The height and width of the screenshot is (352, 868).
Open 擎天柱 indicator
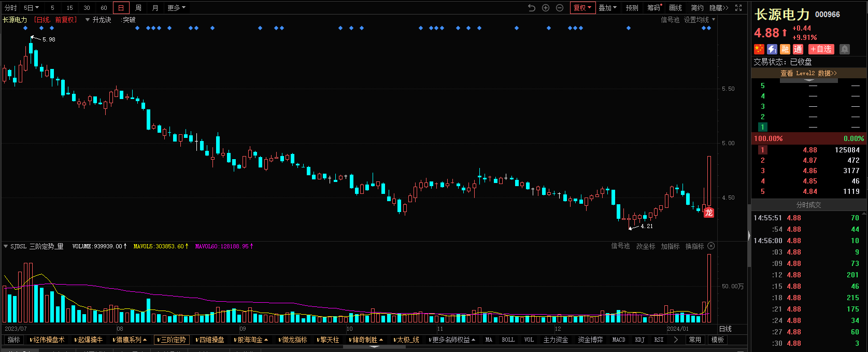tap(329, 340)
